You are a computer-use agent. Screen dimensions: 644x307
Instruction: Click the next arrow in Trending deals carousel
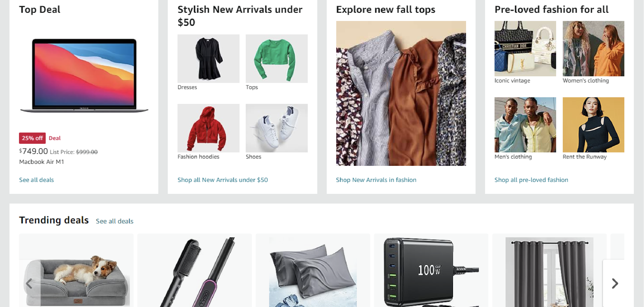click(614, 283)
